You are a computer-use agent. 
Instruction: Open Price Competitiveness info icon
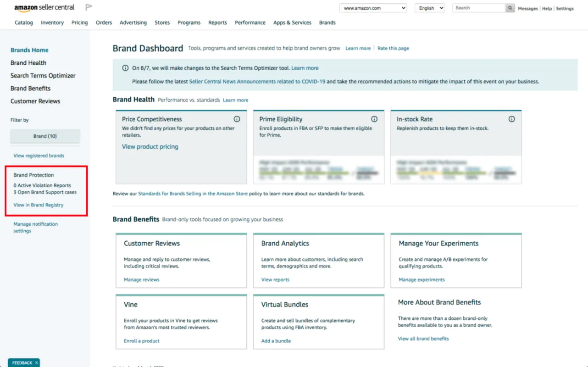[x=237, y=119]
